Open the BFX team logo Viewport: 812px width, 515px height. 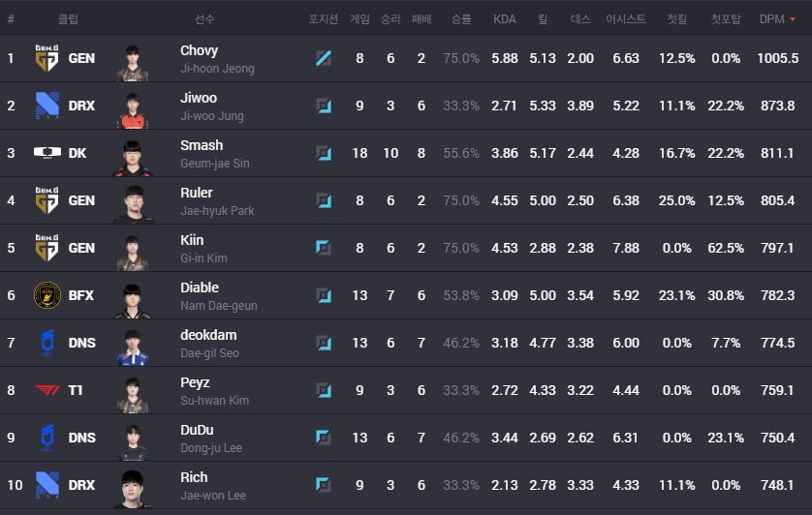(47, 295)
